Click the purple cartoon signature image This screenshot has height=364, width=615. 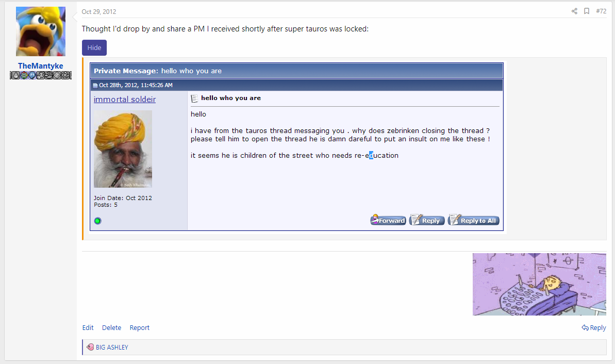[539, 285]
